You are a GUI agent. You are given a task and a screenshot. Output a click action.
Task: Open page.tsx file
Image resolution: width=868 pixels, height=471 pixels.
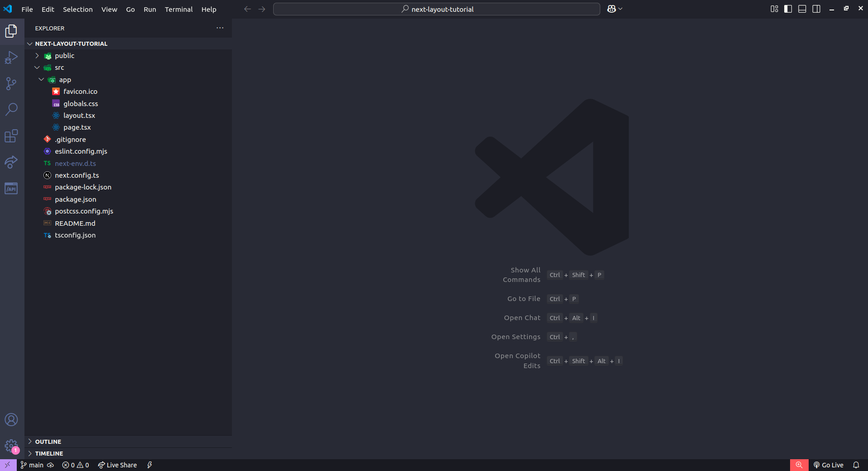pos(129,127)
